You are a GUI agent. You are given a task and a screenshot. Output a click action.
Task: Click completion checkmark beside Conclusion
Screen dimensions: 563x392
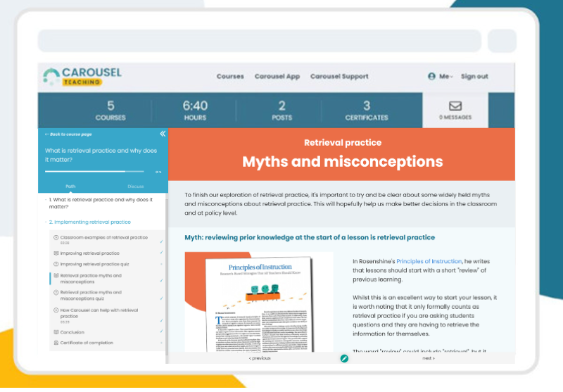click(x=161, y=332)
